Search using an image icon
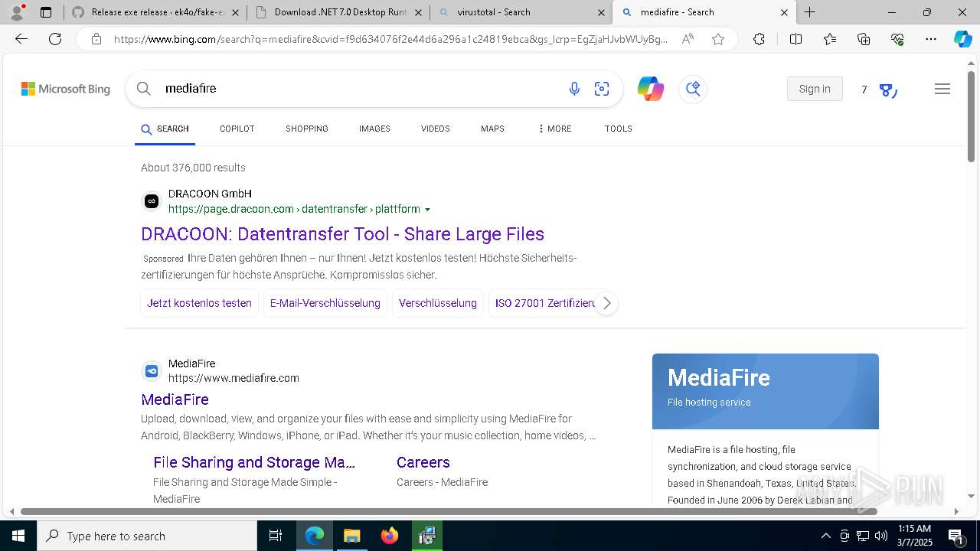The width and height of the screenshot is (980, 551). (602, 89)
